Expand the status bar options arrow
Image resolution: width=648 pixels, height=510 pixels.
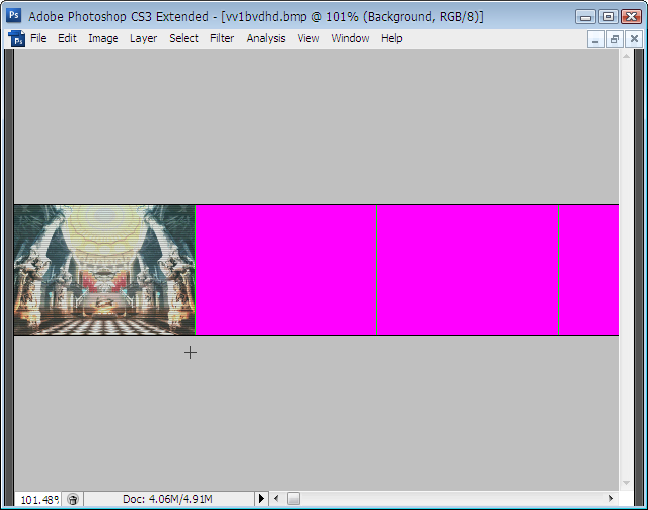tap(261, 499)
